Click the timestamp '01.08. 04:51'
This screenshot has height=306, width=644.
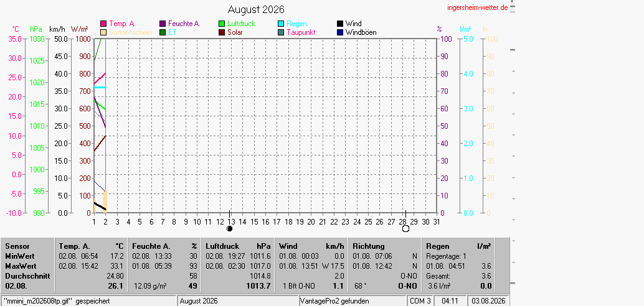pyautogui.click(x=446, y=266)
